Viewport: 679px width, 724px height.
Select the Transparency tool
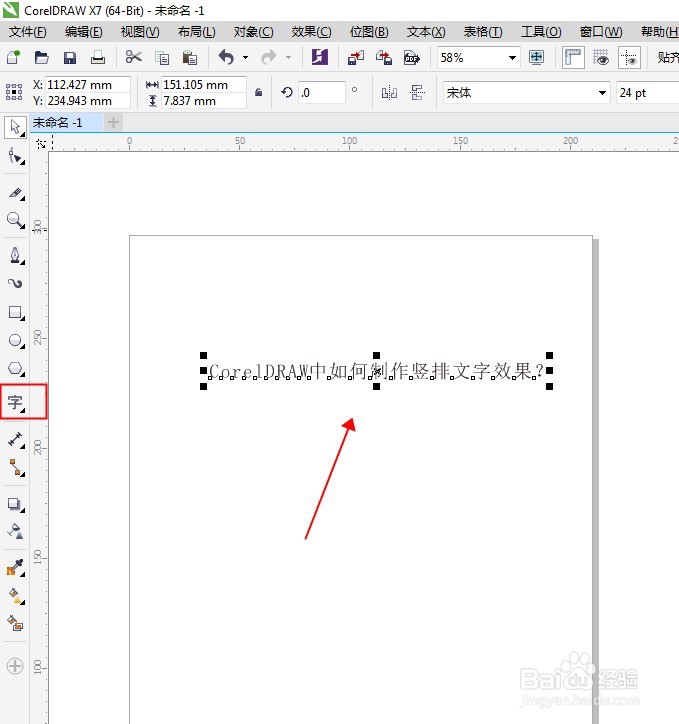(16, 531)
